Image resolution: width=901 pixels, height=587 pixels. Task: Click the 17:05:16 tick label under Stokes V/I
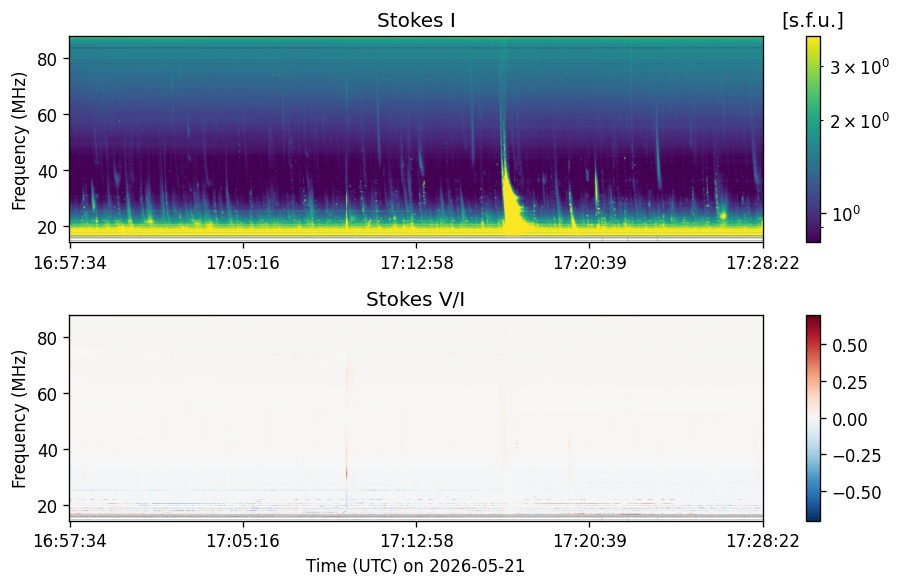tap(243, 541)
